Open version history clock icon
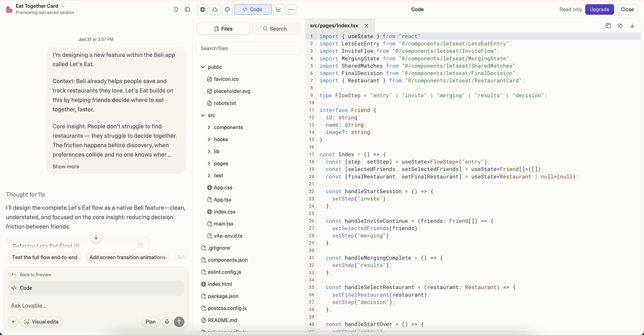Screen dimensions: 644x335 175,9
